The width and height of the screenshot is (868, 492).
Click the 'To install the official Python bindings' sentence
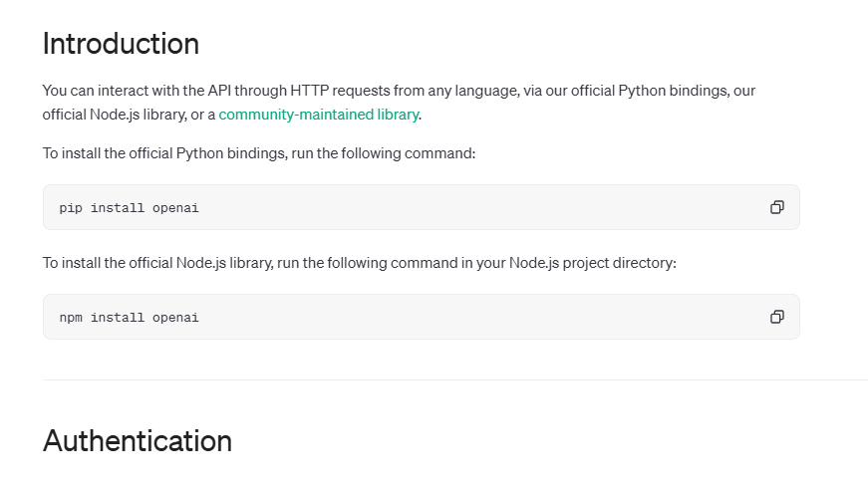(x=259, y=153)
